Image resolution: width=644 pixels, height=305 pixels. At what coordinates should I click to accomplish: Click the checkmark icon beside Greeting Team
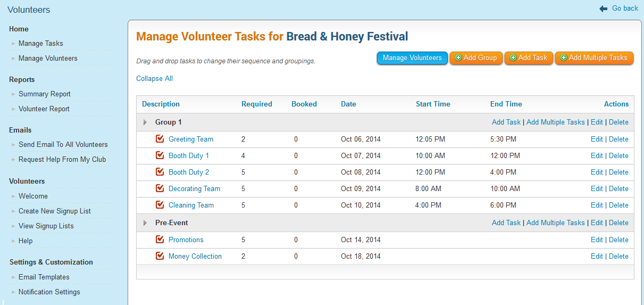pos(160,139)
